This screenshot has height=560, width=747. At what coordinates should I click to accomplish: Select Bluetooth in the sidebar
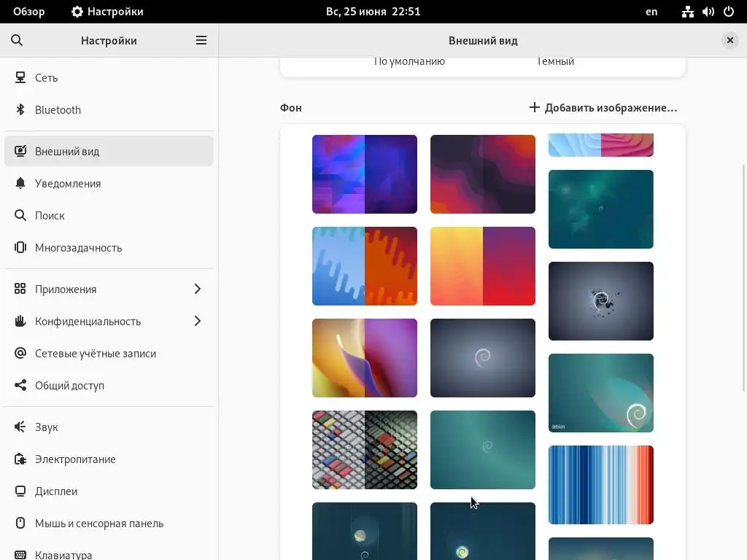click(109, 109)
